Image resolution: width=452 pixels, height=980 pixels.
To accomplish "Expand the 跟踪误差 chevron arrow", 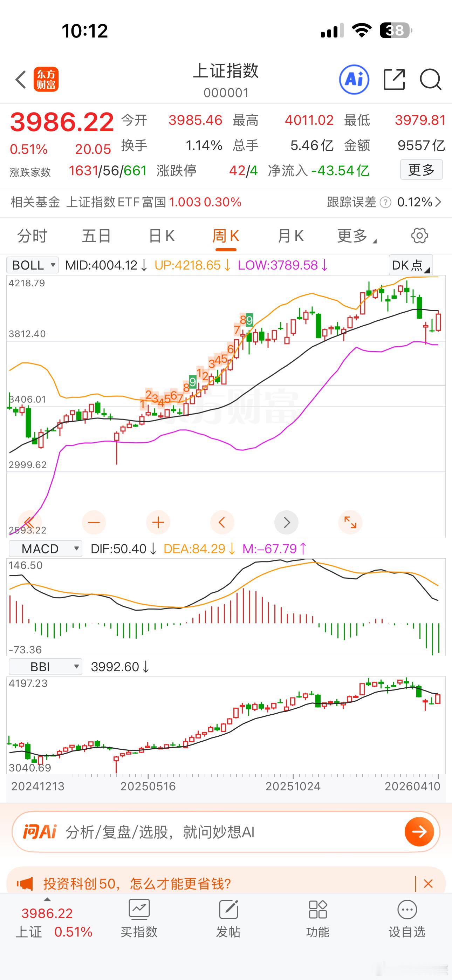I will 438,202.
